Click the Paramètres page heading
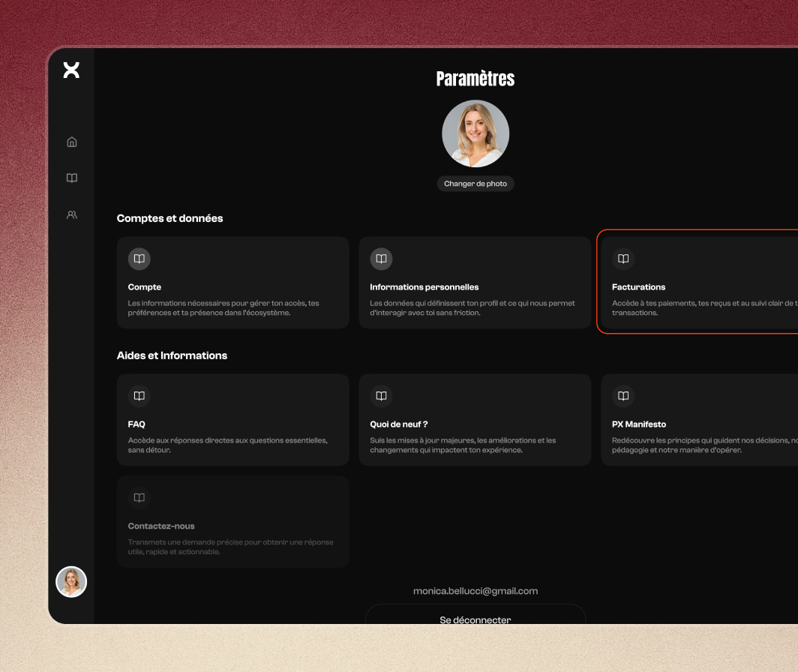The image size is (798, 672). click(x=475, y=79)
